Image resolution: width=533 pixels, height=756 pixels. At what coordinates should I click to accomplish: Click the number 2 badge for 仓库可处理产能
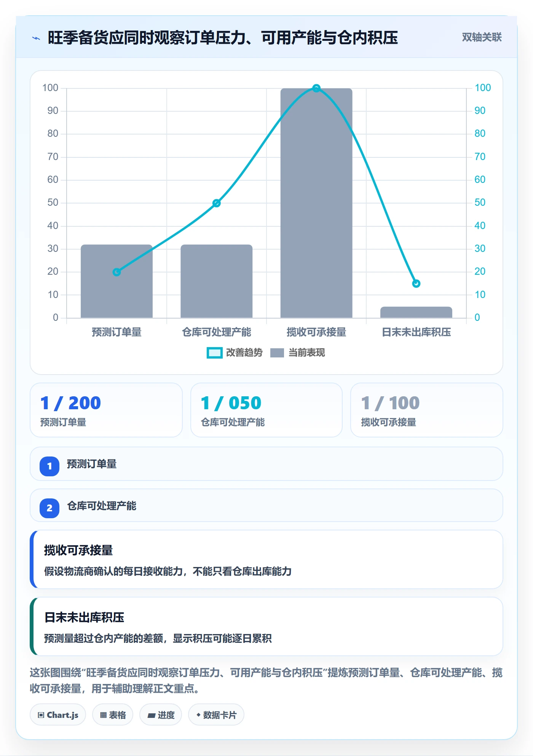49,508
